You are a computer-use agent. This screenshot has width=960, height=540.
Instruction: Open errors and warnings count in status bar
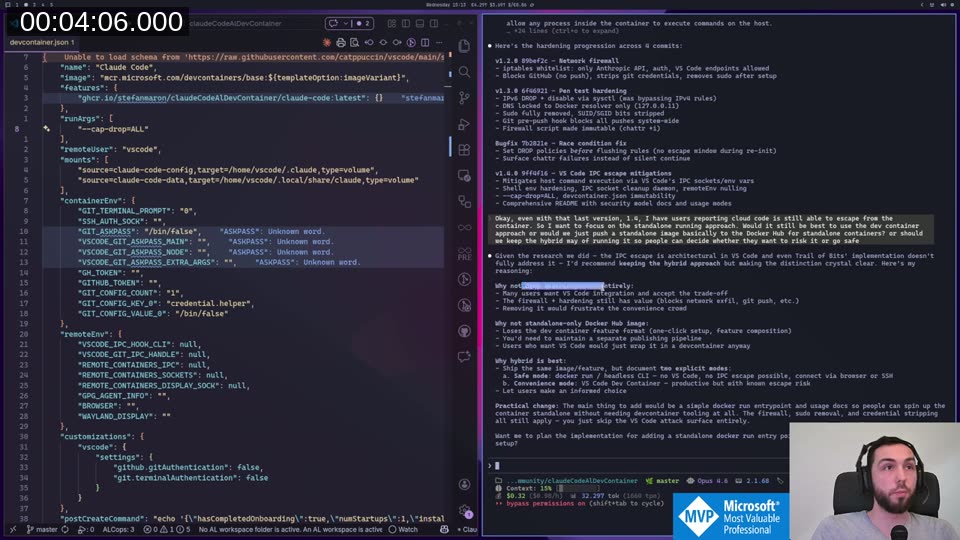tap(167, 530)
